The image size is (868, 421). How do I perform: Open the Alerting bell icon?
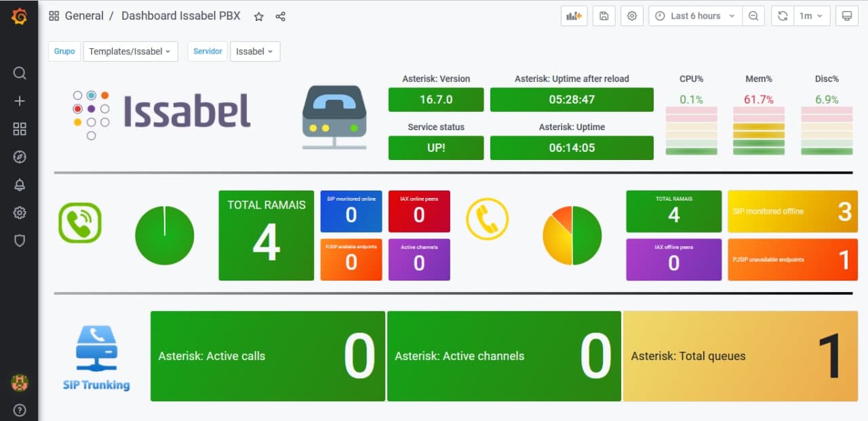pyautogui.click(x=20, y=185)
